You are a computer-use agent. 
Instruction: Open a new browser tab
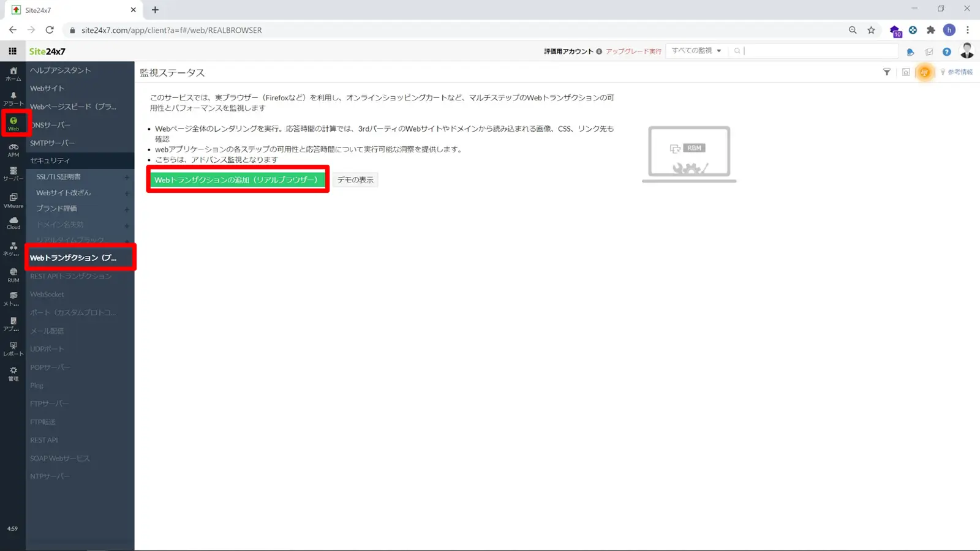tap(155, 10)
